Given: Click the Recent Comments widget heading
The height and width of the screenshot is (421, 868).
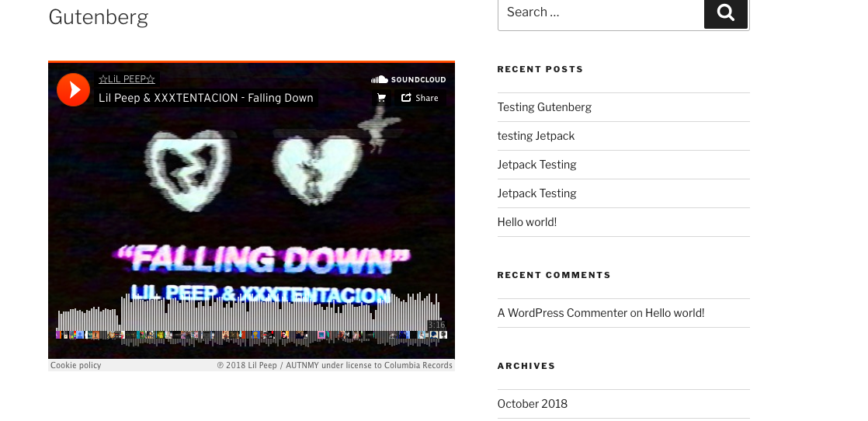Looking at the screenshot, I should point(554,275).
